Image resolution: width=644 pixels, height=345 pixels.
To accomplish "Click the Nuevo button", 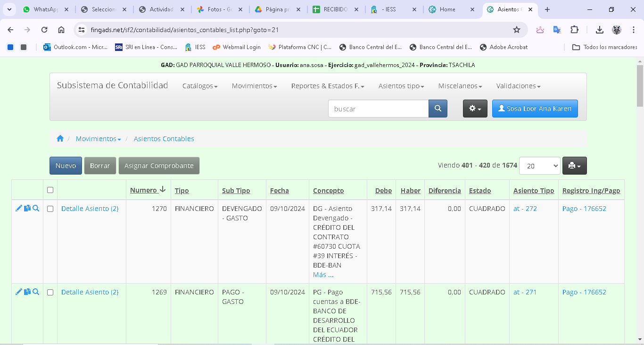I will click(x=66, y=166).
